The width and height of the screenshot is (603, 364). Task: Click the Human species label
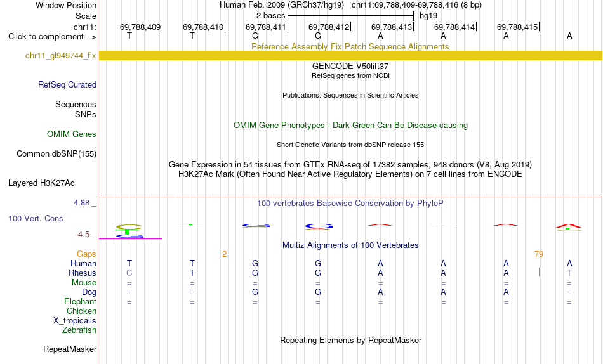[83, 264]
